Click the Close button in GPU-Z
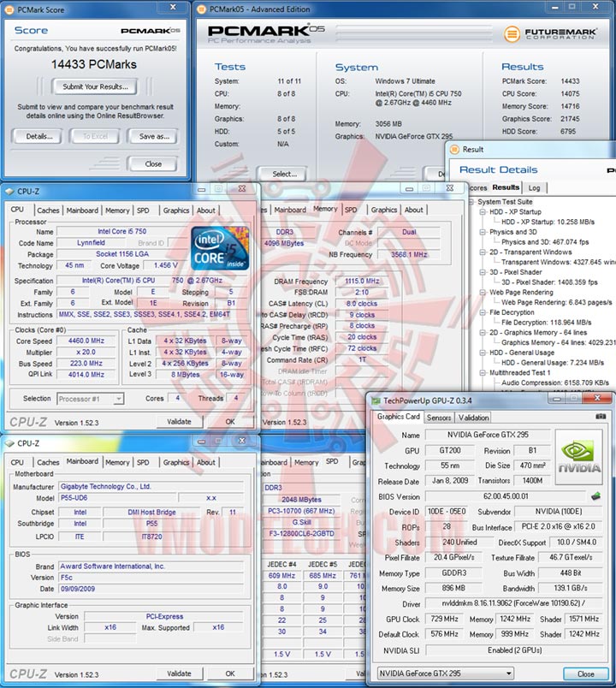Viewport: 616px width, 688px height. pyautogui.click(x=585, y=673)
